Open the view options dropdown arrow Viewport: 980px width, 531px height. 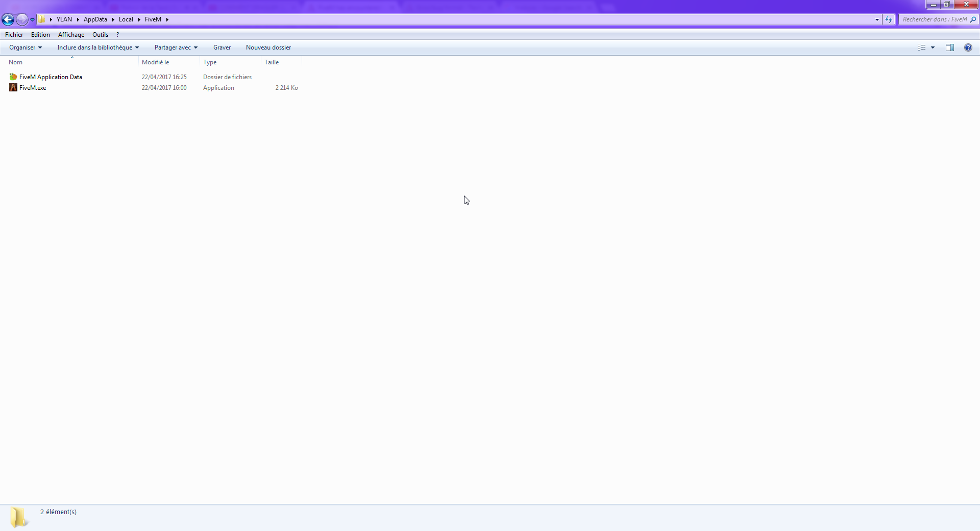click(933, 47)
